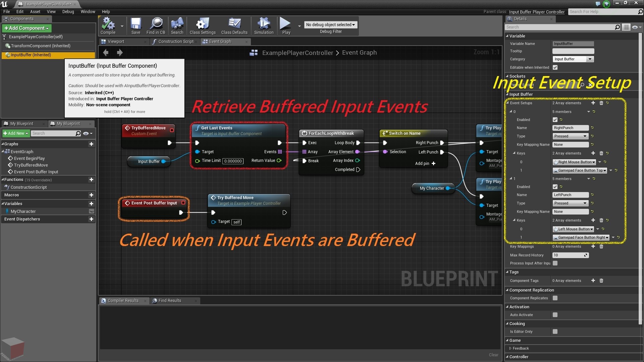Toggle Editable when Inherited checkbox
The height and width of the screenshot is (362, 644).
tap(555, 67)
